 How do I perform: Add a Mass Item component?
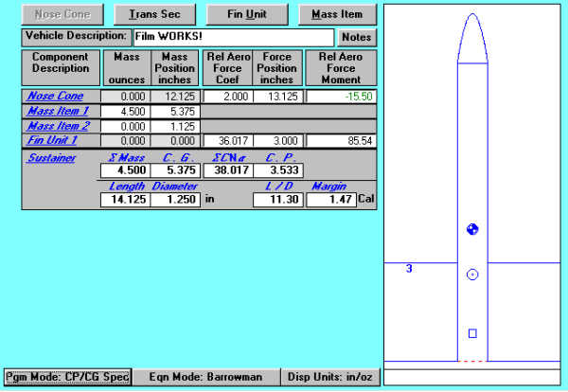tap(338, 14)
